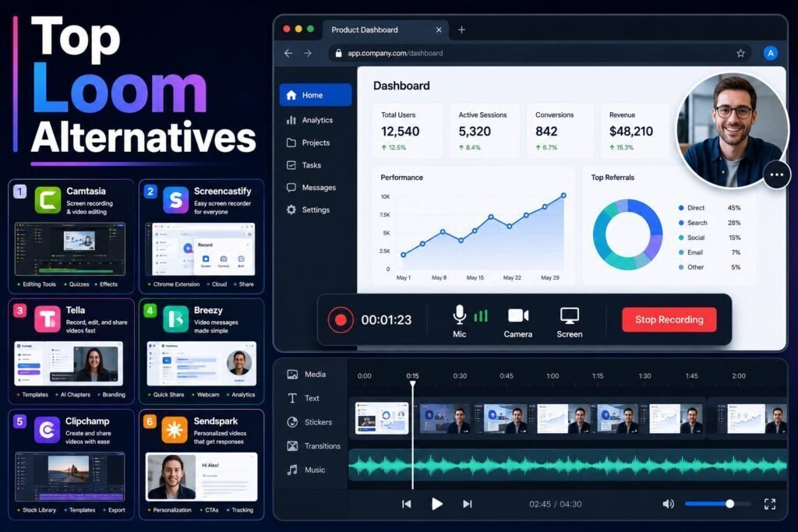Open the profile avatar A
Screen dimensions: 798x532
click(x=770, y=53)
